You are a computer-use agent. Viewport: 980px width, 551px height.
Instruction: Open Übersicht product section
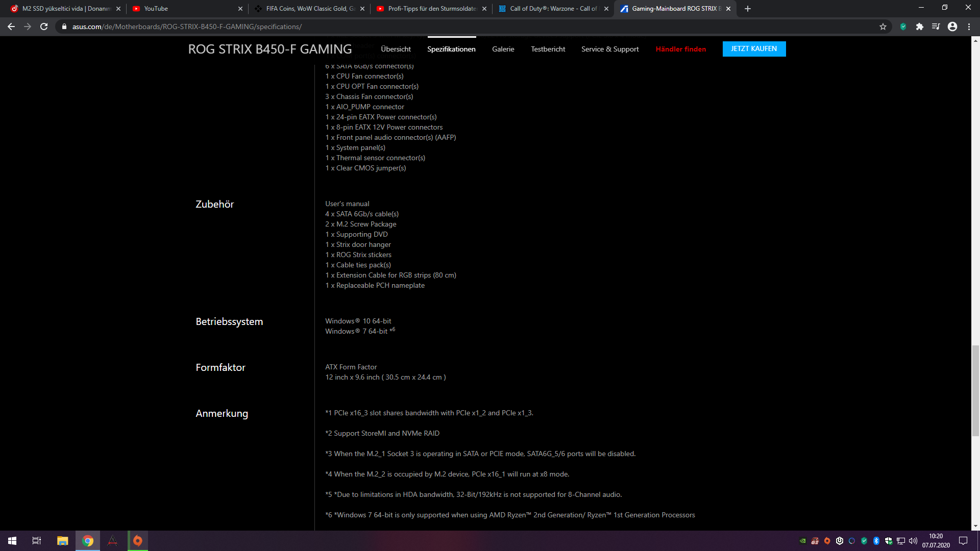[x=396, y=49]
